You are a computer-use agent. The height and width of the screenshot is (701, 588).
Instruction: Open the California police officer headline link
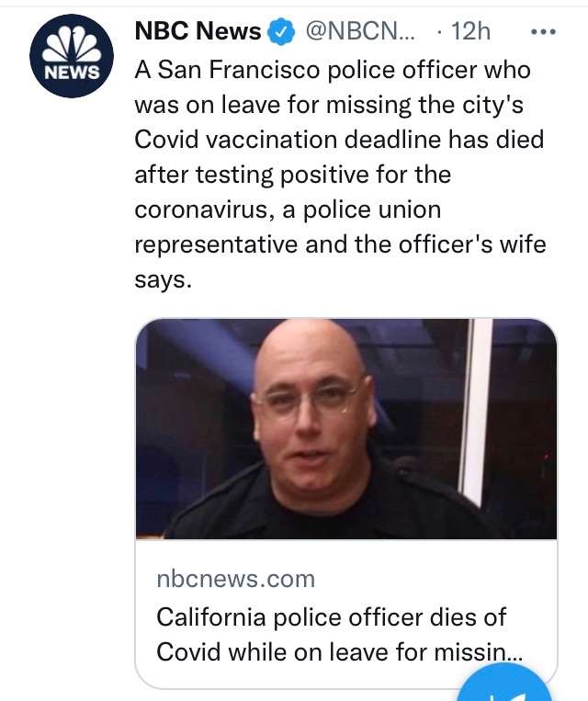tap(332, 616)
